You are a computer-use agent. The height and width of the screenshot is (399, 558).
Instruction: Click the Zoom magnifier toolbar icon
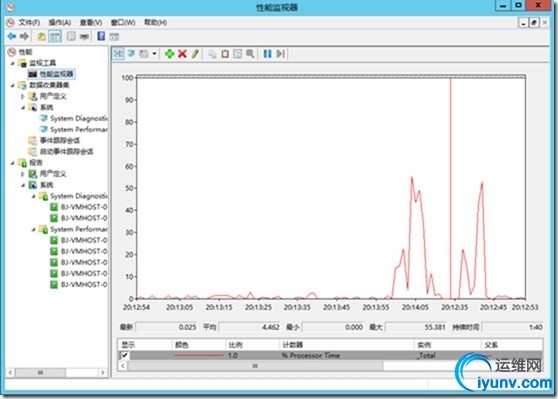tap(250, 54)
